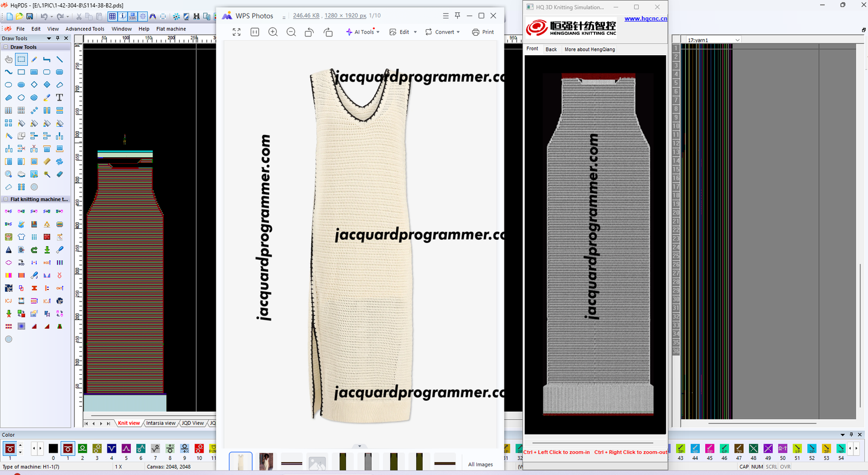Select the eraser tool in Draw Tools
The image size is (868, 475).
tap(60, 174)
